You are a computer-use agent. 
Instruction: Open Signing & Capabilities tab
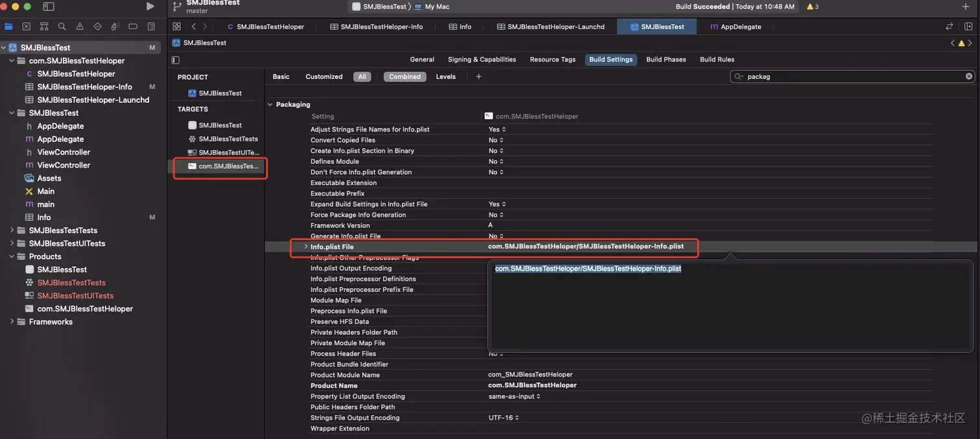click(482, 60)
